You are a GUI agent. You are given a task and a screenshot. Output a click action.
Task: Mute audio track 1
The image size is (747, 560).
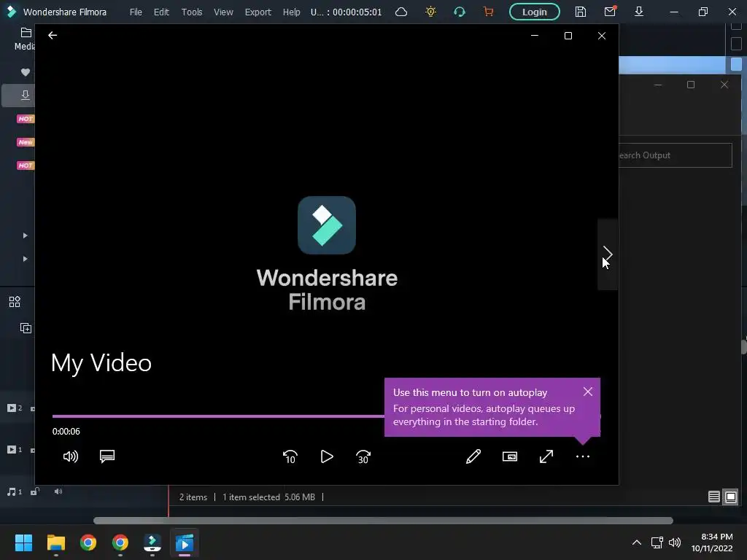[58, 491]
